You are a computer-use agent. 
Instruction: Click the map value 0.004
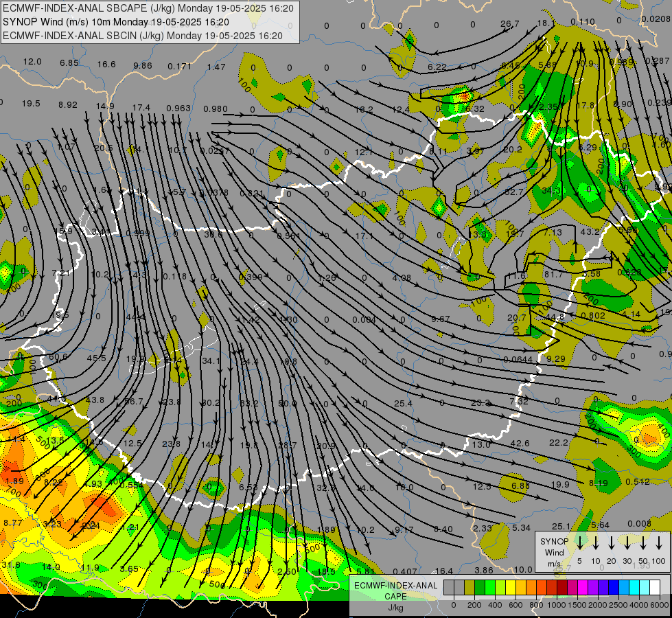[x=364, y=320]
